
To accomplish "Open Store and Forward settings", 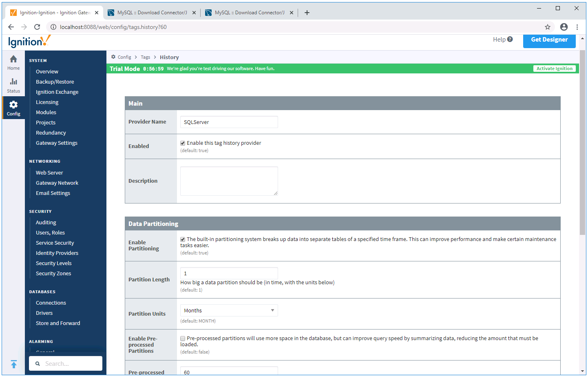I will coord(58,323).
